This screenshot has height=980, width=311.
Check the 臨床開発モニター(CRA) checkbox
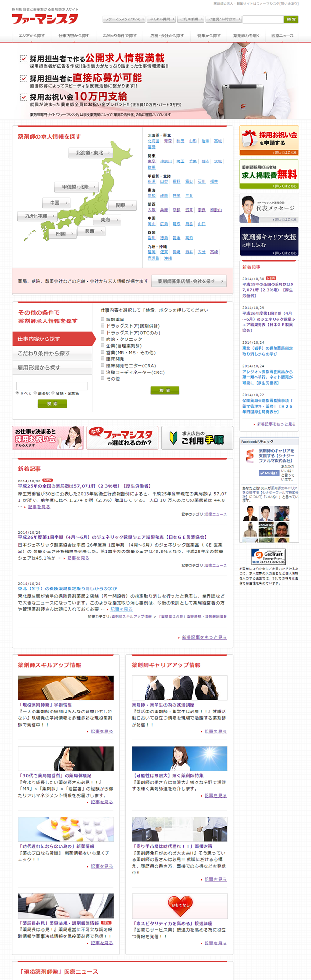(x=103, y=365)
